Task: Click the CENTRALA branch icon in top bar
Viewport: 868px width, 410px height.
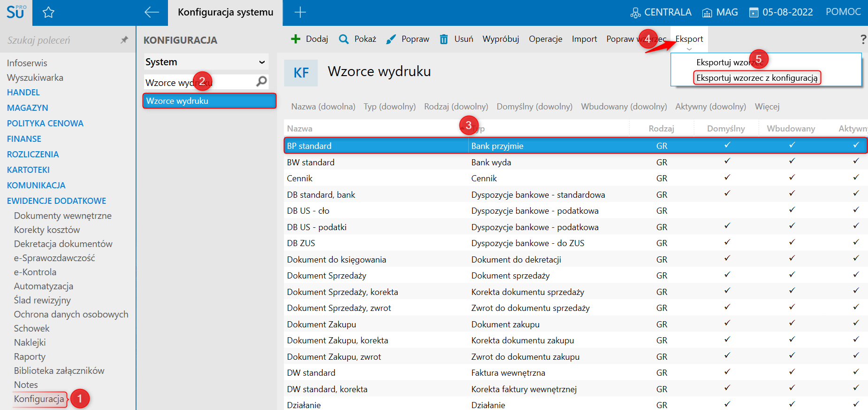Action: point(635,13)
